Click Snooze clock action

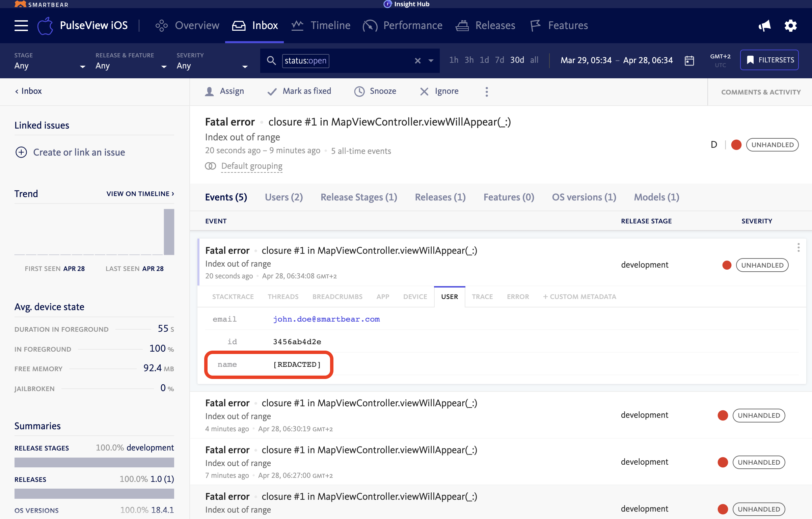point(375,91)
